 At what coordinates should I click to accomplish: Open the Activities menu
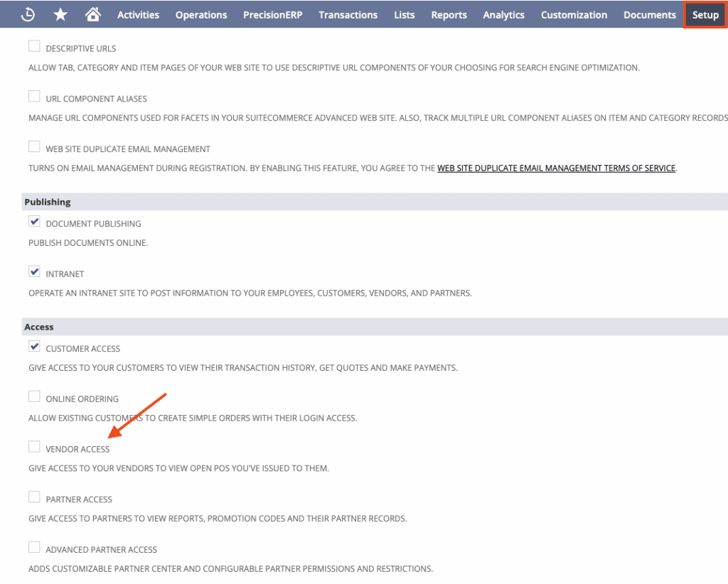pos(138,15)
